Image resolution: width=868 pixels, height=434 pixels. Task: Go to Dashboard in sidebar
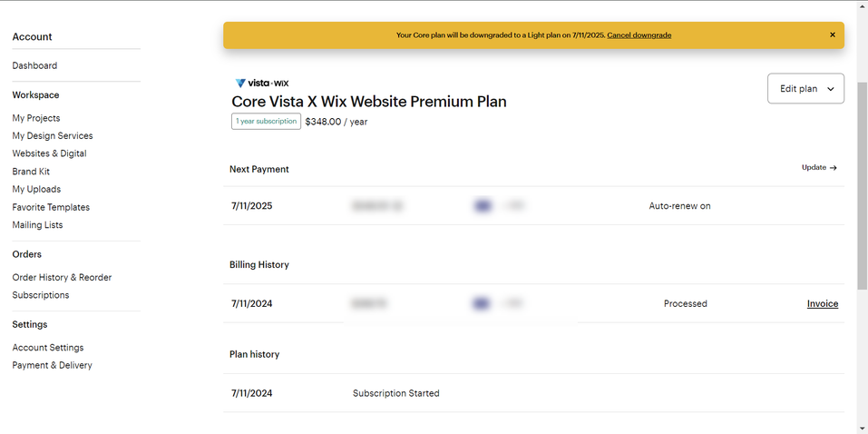[x=34, y=65]
